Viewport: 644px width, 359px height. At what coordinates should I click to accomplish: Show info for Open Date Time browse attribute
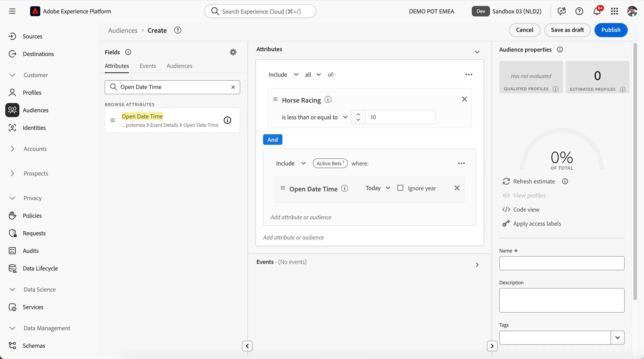[227, 120]
